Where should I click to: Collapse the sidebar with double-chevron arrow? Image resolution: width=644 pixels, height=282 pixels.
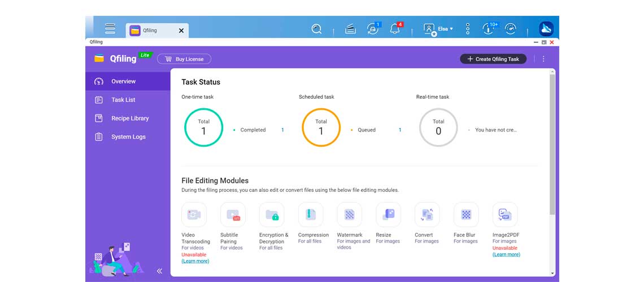coord(159,271)
